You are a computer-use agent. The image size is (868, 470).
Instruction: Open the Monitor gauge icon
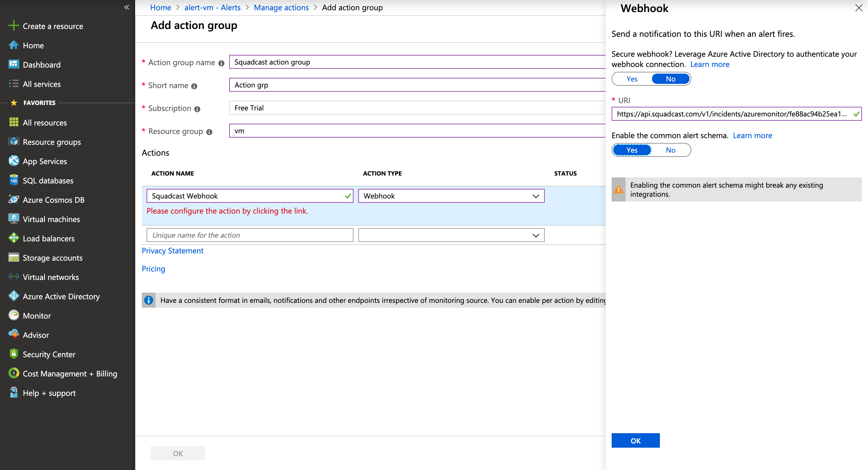pos(14,315)
